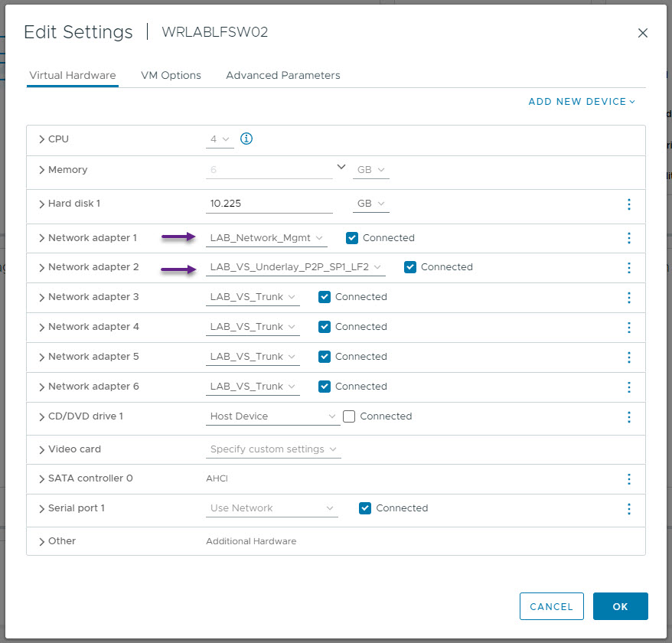Click the OK button

coord(620,606)
